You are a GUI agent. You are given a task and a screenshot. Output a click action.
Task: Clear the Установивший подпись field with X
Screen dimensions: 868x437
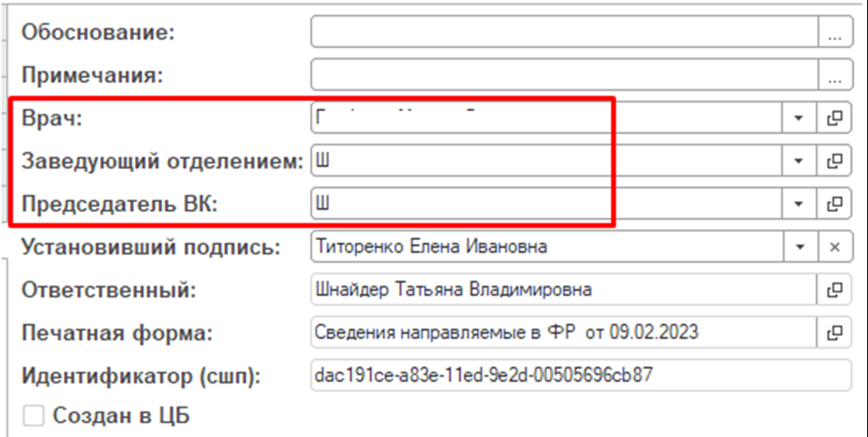(834, 247)
